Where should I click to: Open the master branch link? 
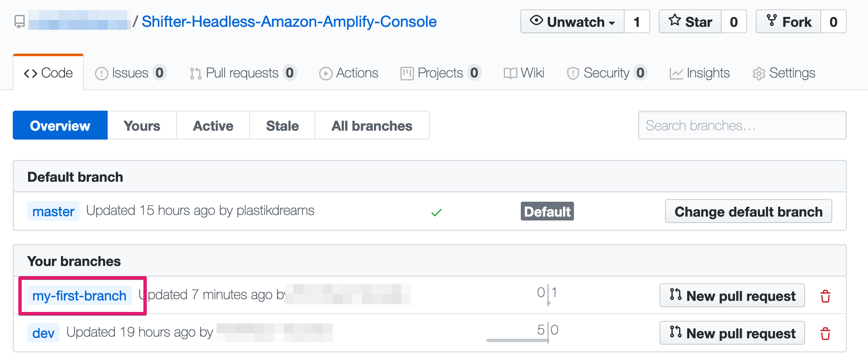53,211
